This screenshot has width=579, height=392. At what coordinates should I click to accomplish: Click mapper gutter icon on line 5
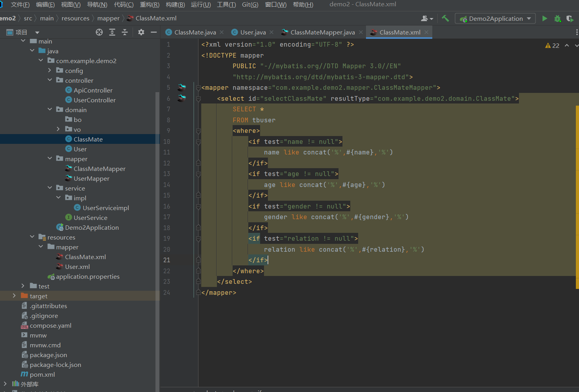(182, 87)
